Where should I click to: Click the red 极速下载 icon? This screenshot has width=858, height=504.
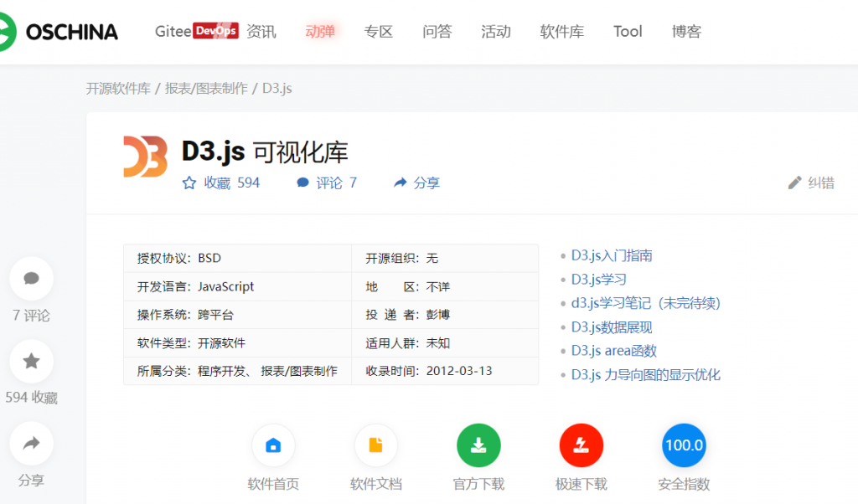[x=581, y=445]
